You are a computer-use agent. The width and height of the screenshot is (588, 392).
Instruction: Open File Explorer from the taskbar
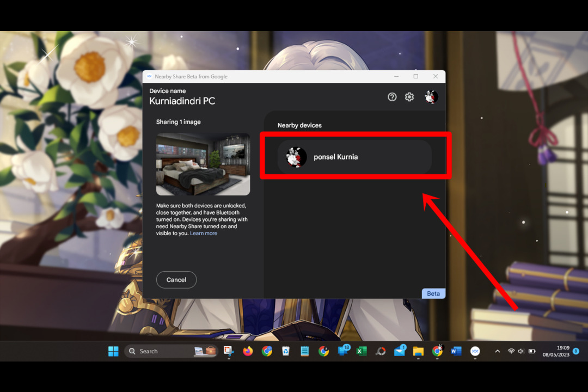pyautogui.click(x=418, y=351)
